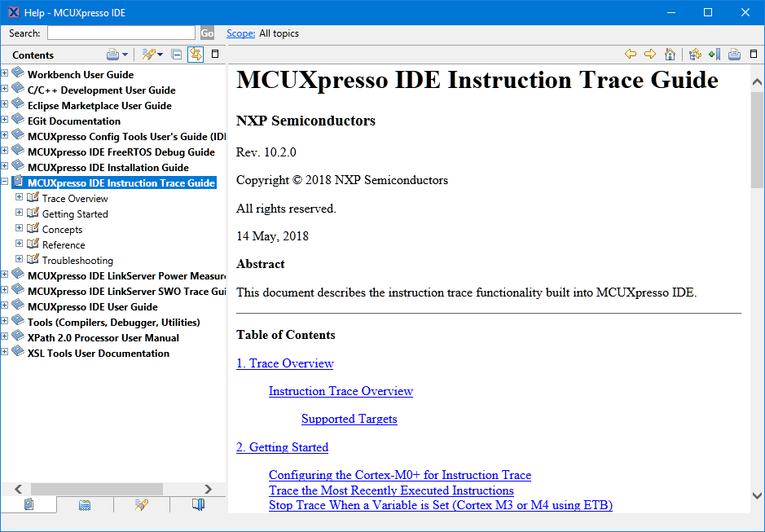The width and height of the screenshot is (765, 532).
Task: Collapse all topics in Contents tree
Action: tap(177, 55)
